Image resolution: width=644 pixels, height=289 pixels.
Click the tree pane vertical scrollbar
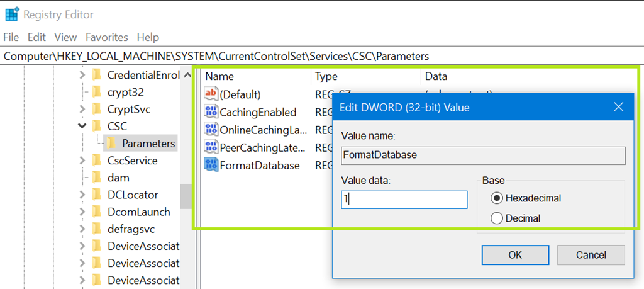point(186,195)
